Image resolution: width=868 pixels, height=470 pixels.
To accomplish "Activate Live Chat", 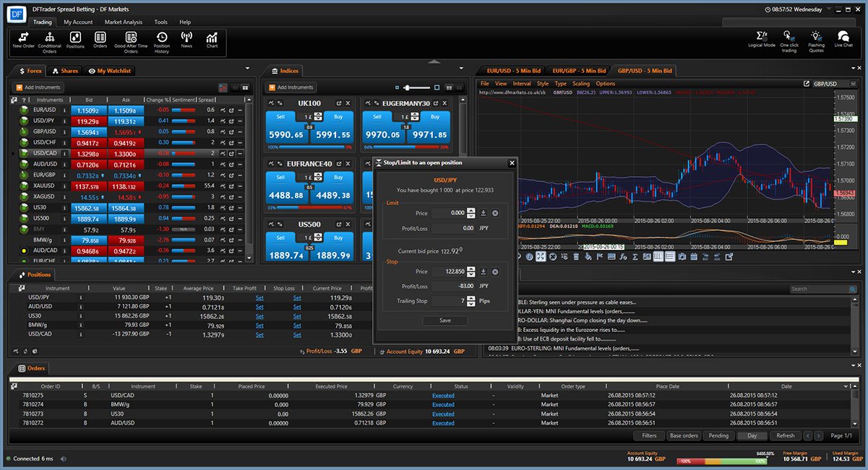I will coord(843,39).
